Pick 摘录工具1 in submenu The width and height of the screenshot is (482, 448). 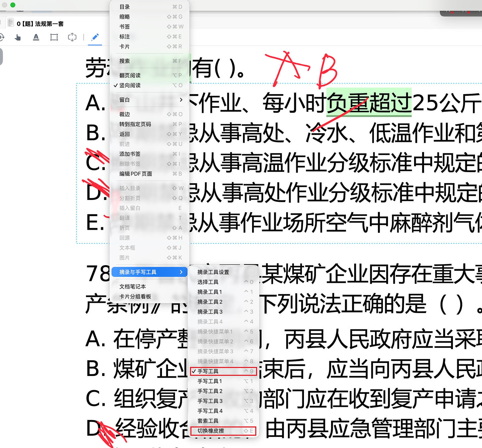tap(223, 292)
